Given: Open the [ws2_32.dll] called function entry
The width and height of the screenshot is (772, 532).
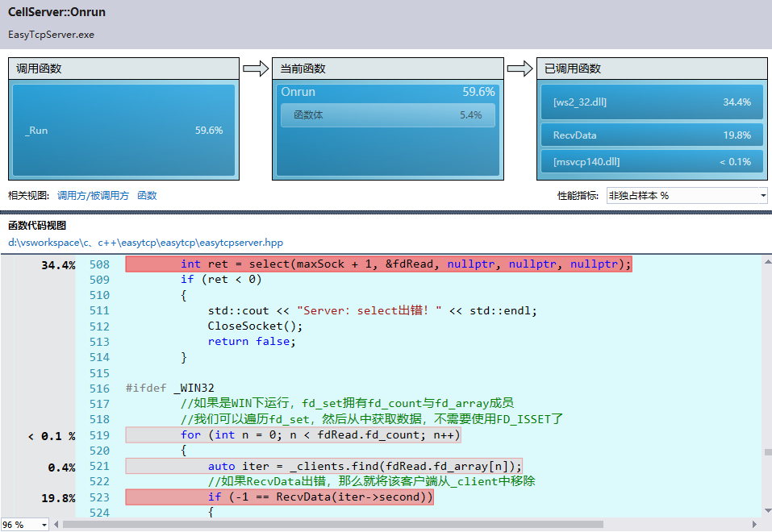Looking at the screenshot, I should [x=652, y=102].
